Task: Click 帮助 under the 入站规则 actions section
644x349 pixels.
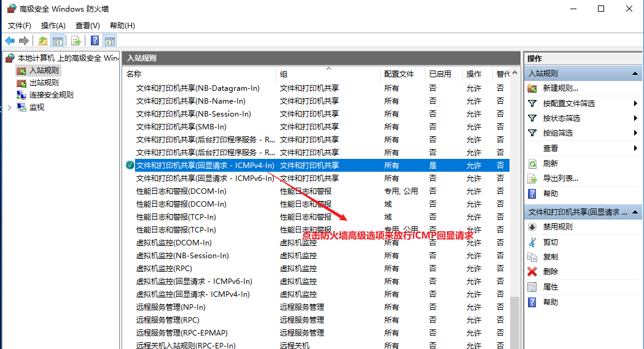Action: point(550,194)
